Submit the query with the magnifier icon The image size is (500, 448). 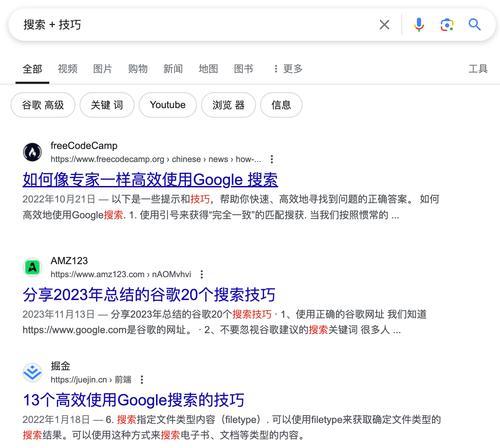click(x=474, y=25)
